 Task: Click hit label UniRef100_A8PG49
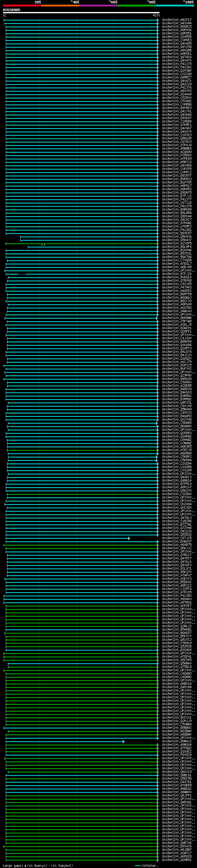coord(176,304)
